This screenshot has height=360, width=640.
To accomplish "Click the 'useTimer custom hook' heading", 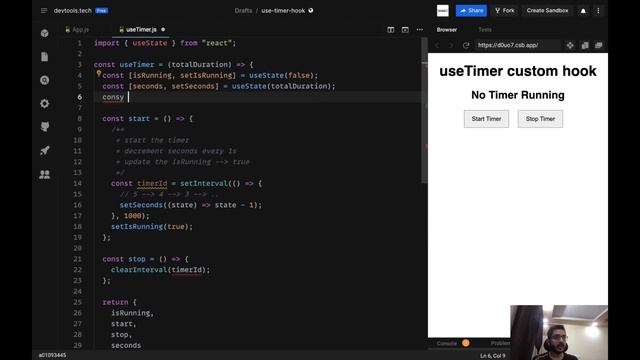I will point(518,71).
